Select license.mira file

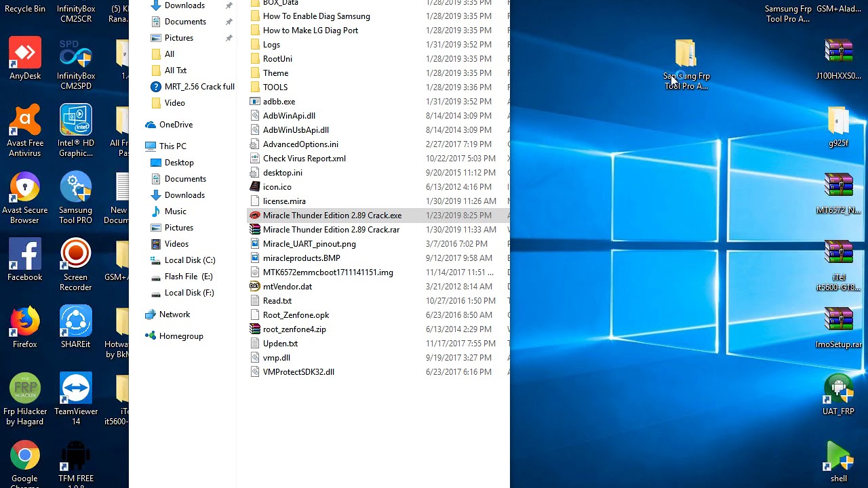click(x=284, y=201)
